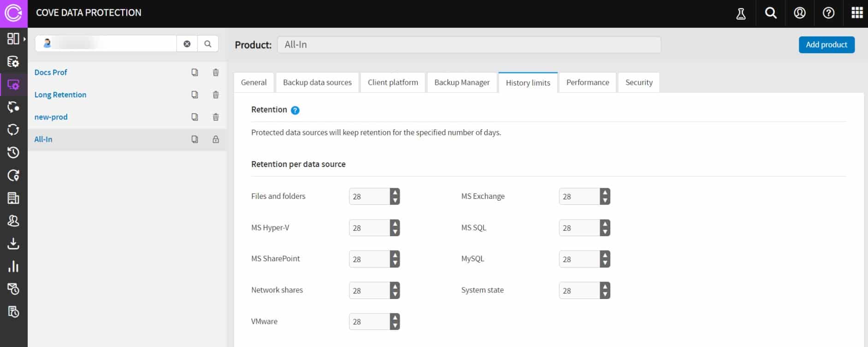Click the Retention help icon
The image size is (868, 347).
click(x=295, y=110)
